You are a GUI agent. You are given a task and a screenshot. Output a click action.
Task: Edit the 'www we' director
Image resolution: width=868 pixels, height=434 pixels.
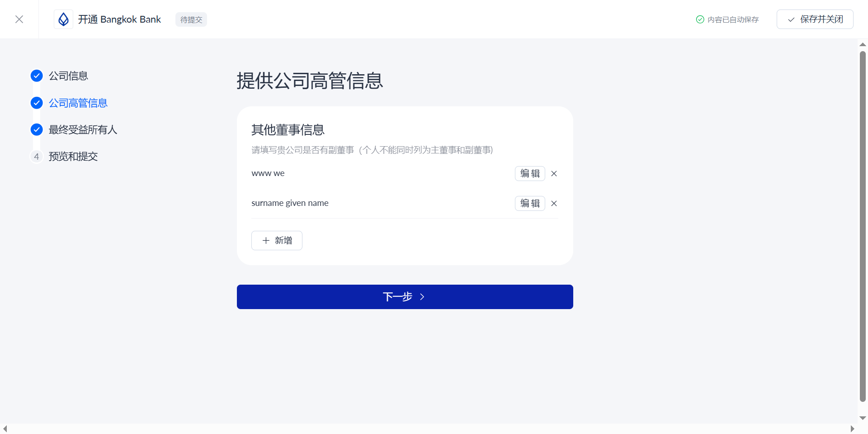click(530, 173)
